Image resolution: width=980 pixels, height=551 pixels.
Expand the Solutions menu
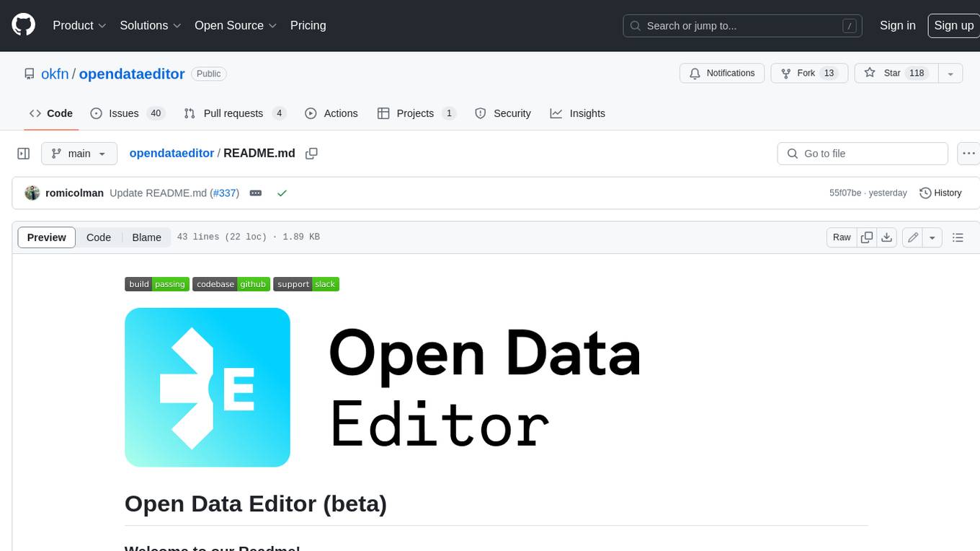(151, 25)
